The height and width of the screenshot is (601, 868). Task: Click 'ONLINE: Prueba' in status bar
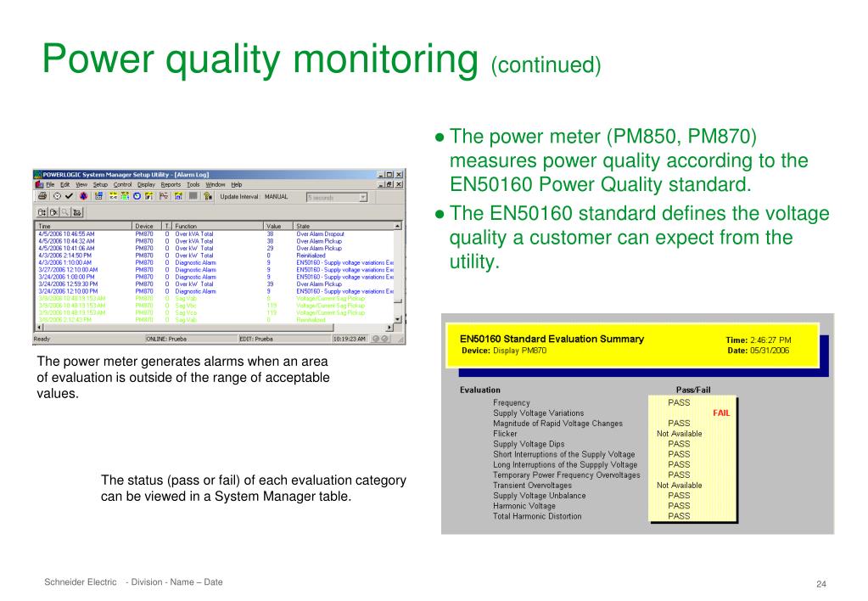click(x=166, y=339)
